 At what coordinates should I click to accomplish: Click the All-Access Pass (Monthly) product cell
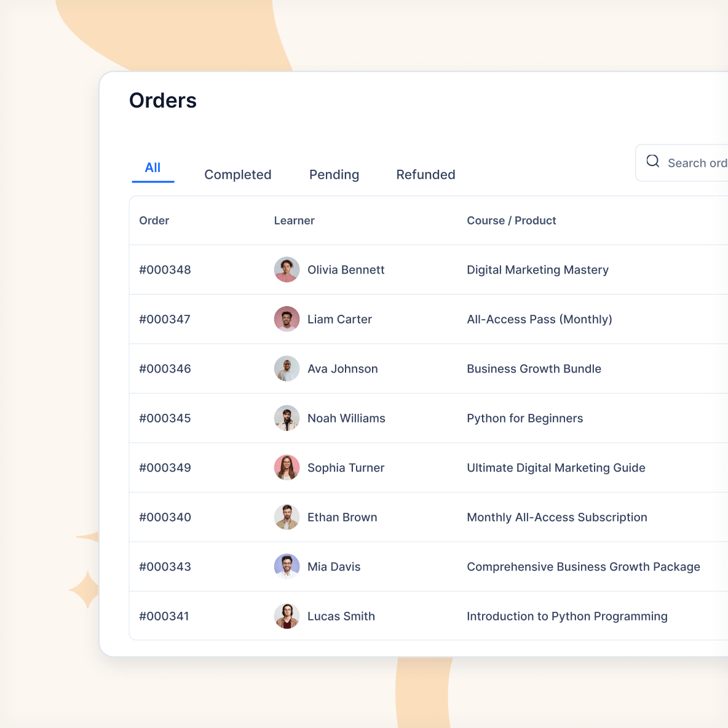tap(539, 320)
